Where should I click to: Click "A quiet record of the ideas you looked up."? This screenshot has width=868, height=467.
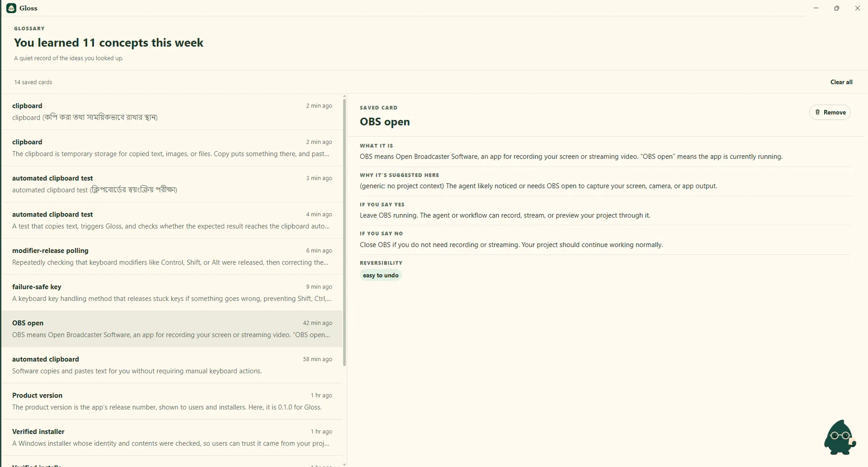[x=68, y=58]
